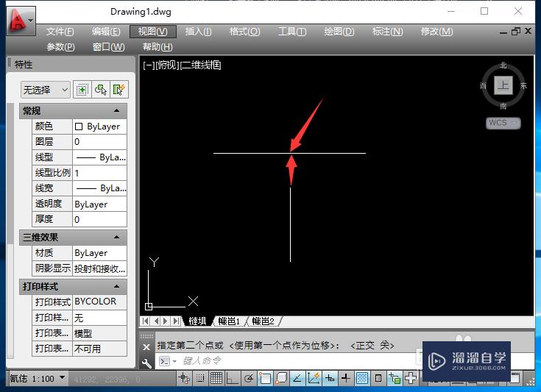Click the 线型比例 value field showing 1

pos(99,173)
